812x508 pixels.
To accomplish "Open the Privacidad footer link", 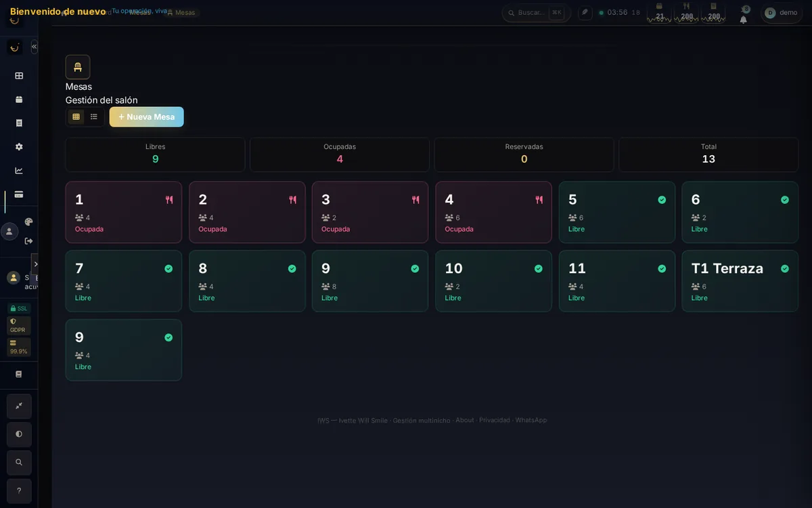I will click(495, 420).
